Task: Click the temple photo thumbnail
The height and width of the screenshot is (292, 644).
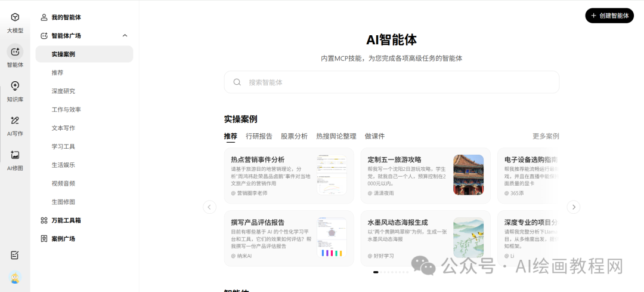Action: coord(468,175)
